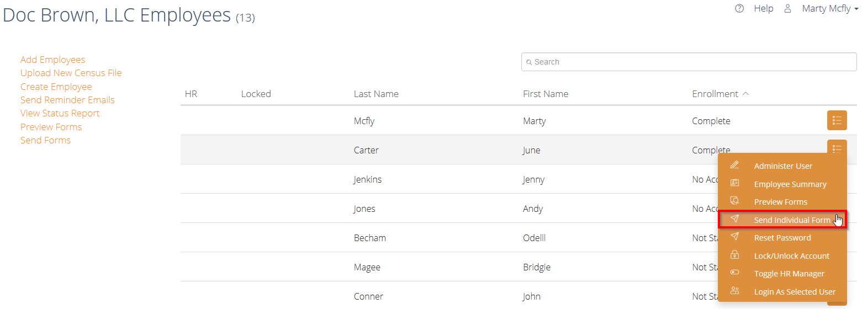The width and height of the screenshot is (868, 309).
Task: Click the Preview Forms magnifier icon
Action: pyautogui.click(x=734, y=201)
